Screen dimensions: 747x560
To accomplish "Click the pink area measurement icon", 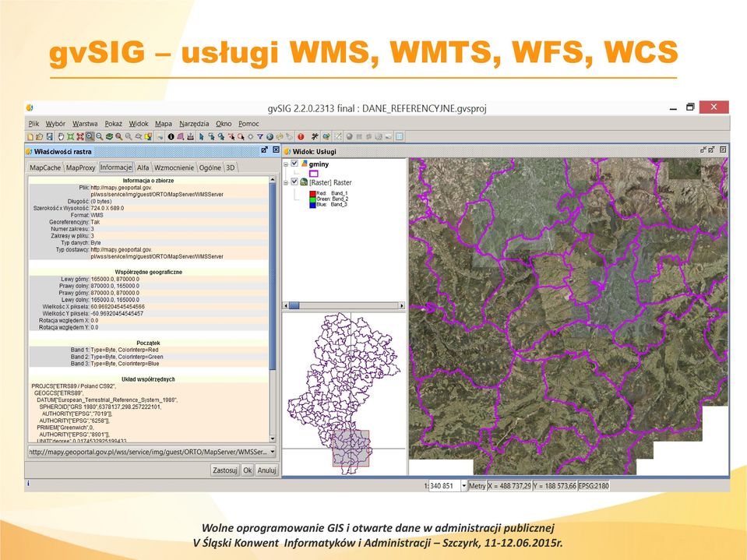I will click(x=181, y=136).
